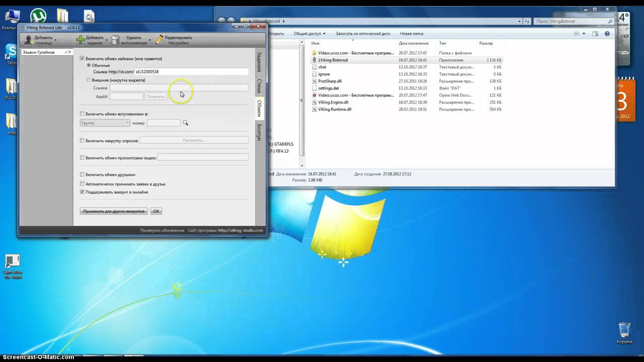Screen dimensions: 644x362
Task: Open Explorer help question mark icon
Action: click(607, 34)
